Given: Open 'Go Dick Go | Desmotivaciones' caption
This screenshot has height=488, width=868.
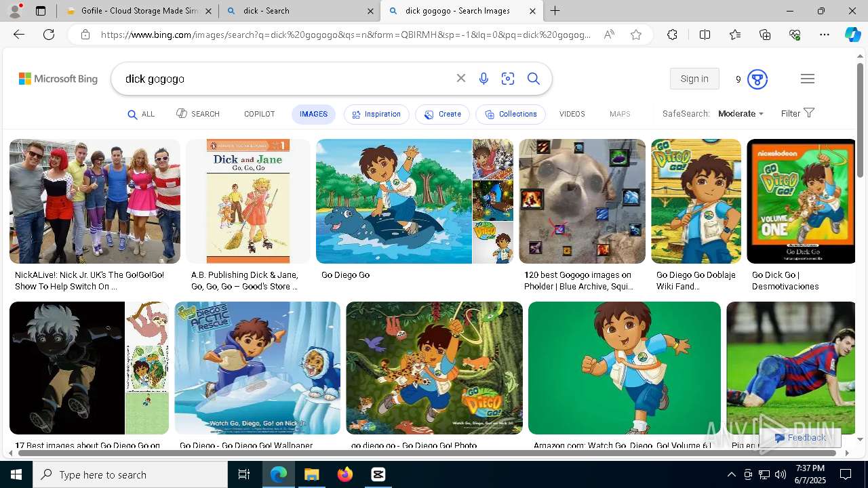Looking at the screenshot, I should tap(785, 281).
